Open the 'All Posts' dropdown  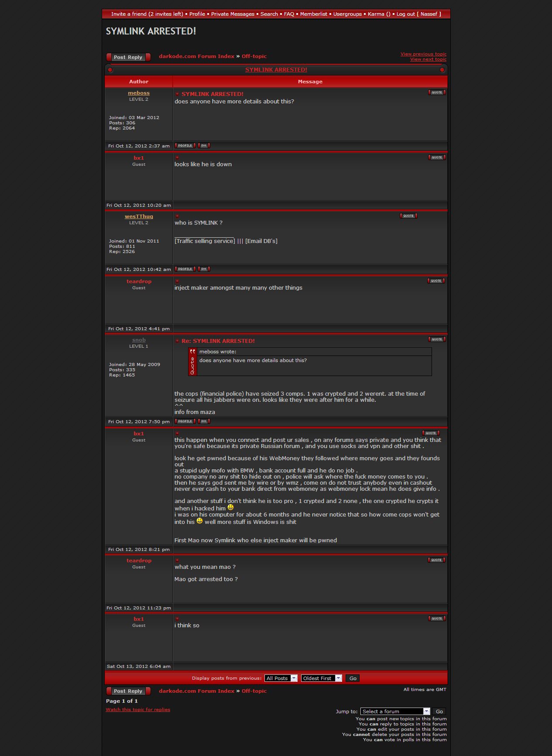click(281, 678)
